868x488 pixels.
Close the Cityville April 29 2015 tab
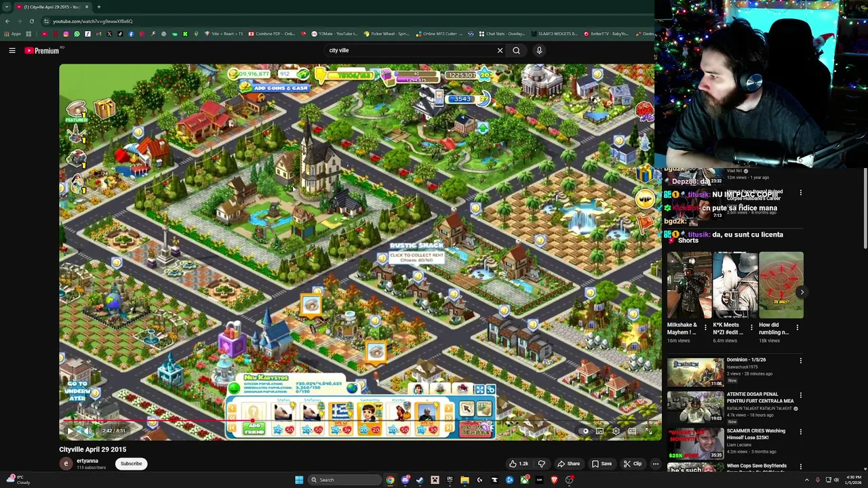(x=86, y=7)
